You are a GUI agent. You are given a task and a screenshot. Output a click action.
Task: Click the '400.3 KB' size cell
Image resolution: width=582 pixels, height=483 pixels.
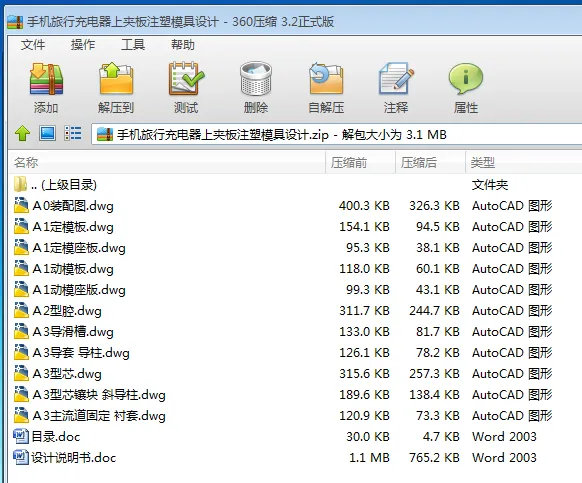coord(364,205)
